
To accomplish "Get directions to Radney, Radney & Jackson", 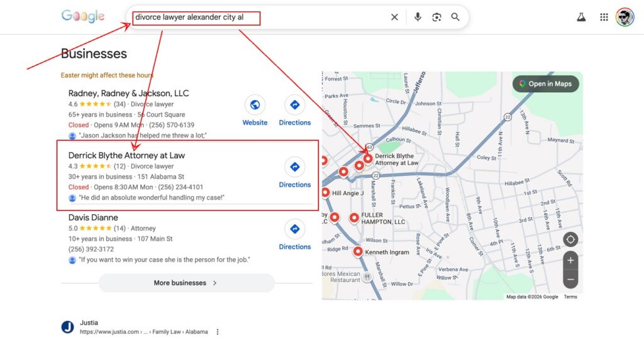I will click(294, 105).
